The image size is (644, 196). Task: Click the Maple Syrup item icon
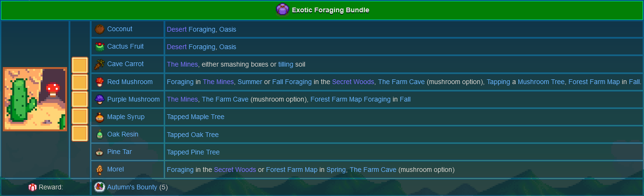(x=100, y=117)
